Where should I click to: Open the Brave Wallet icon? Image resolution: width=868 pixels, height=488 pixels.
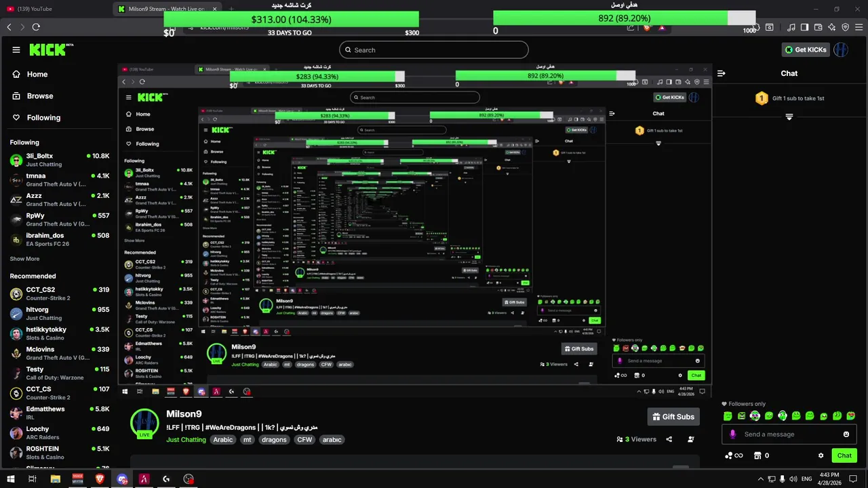pyautogui.click(x=818, y=27)
